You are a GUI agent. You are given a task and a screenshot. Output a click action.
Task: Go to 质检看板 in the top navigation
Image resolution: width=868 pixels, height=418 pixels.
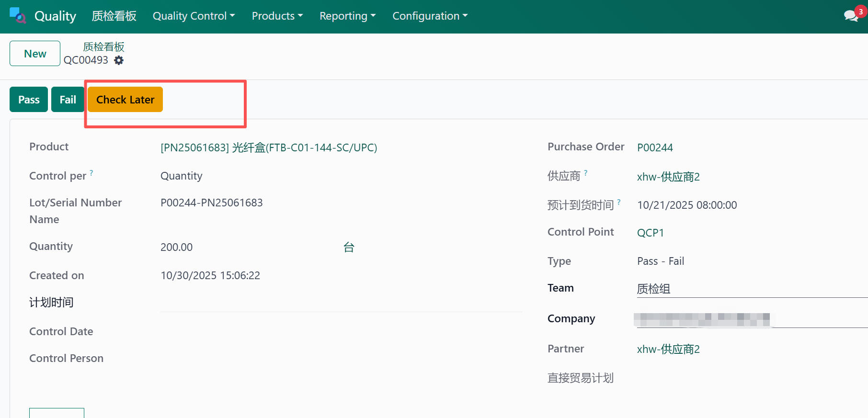tap(114, 16)
